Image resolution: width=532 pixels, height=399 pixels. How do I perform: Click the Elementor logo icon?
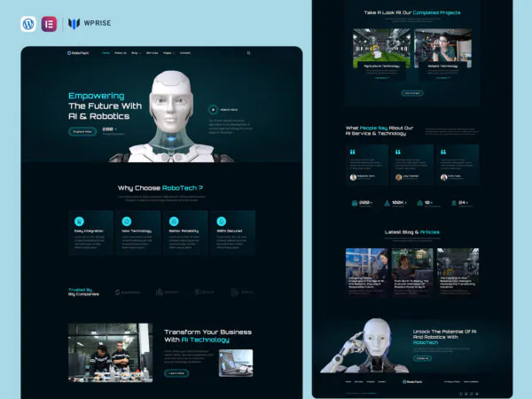click(x=49, y=24)
